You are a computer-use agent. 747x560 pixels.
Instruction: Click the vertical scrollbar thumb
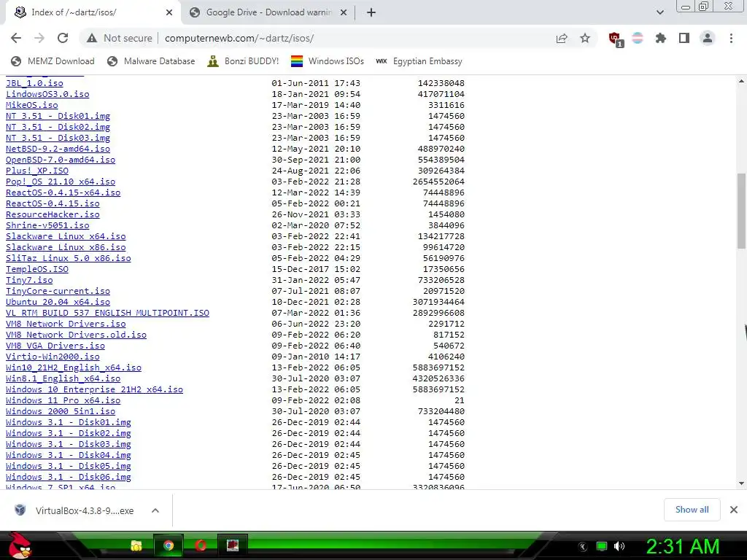click(x=741, y=211)
